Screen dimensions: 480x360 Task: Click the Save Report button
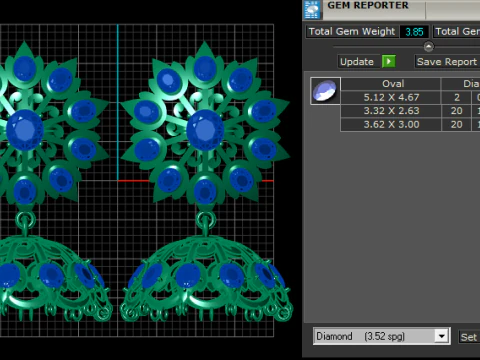click(x=447, y=62)
